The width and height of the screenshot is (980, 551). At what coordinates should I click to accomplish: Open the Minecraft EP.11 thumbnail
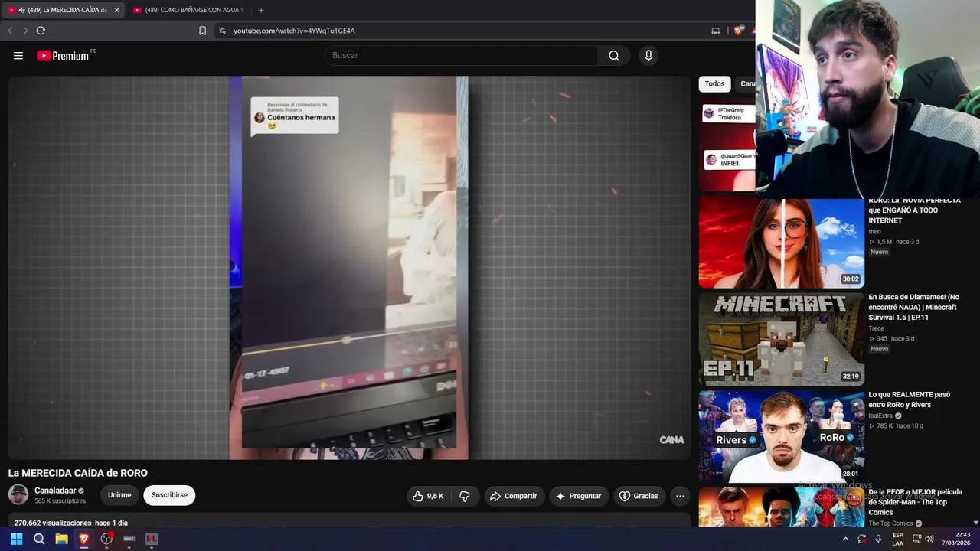(782, 339)
